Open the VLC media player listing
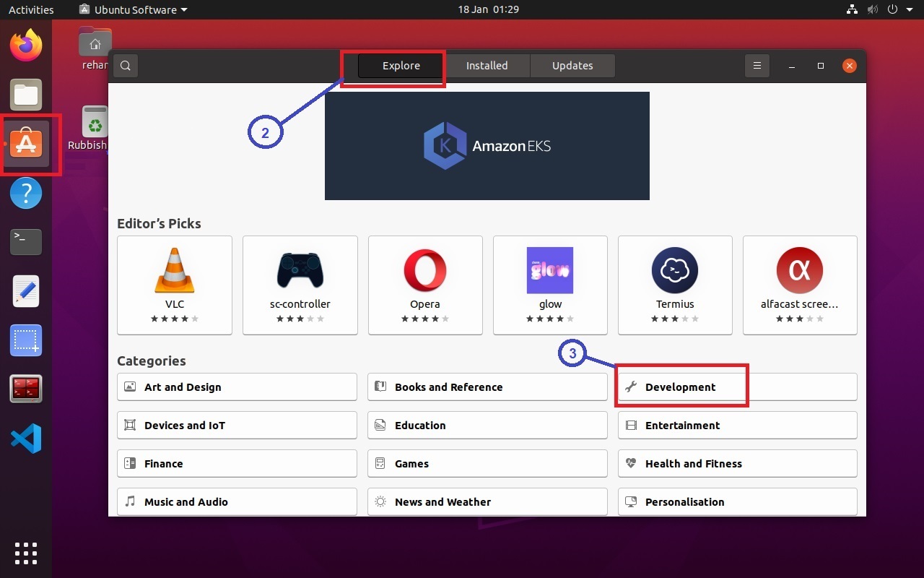Screen dimensions: 924x578 pyautogui.click(x=174, y=285)
